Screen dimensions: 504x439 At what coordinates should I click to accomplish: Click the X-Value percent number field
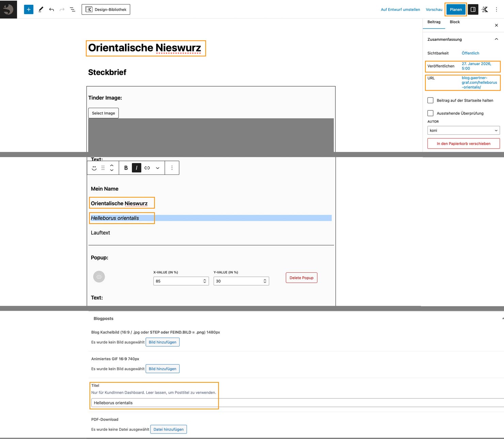[178, 281]
